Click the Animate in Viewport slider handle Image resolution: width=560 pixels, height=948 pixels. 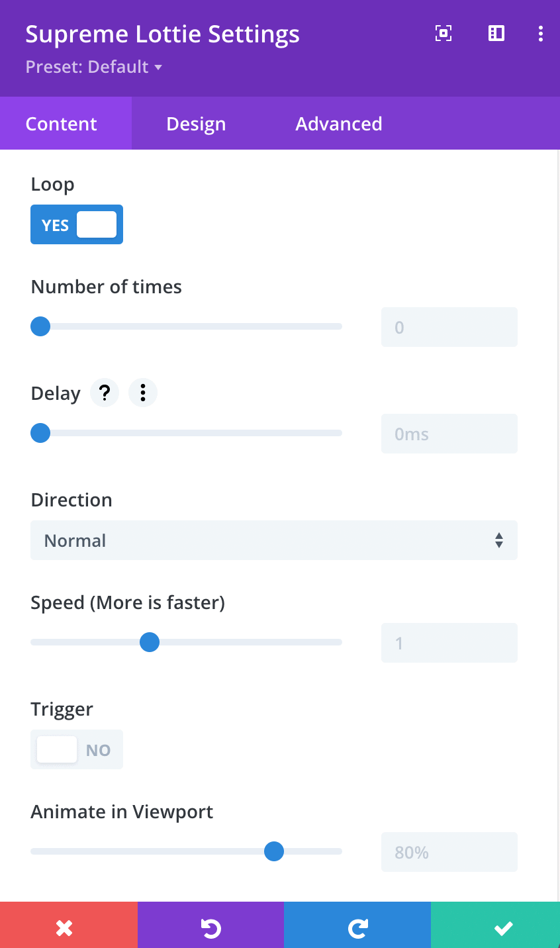pyautogui.click(x=274, y=851)
